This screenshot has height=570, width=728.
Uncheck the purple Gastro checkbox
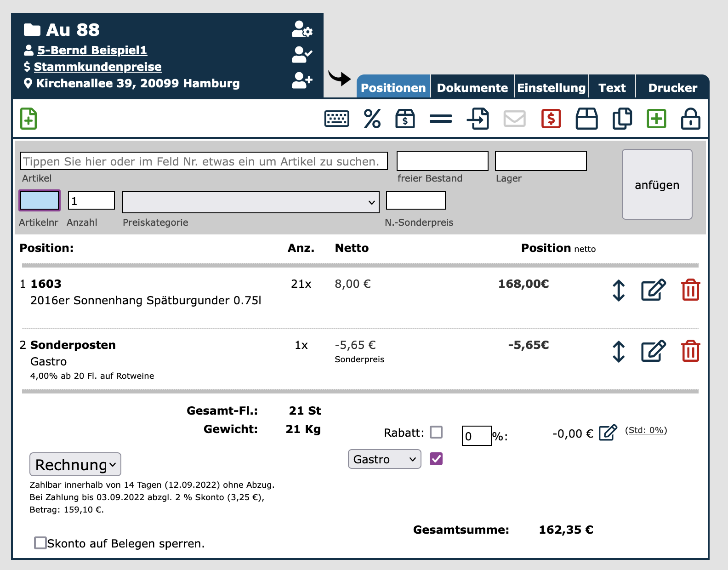pos(436,459)
